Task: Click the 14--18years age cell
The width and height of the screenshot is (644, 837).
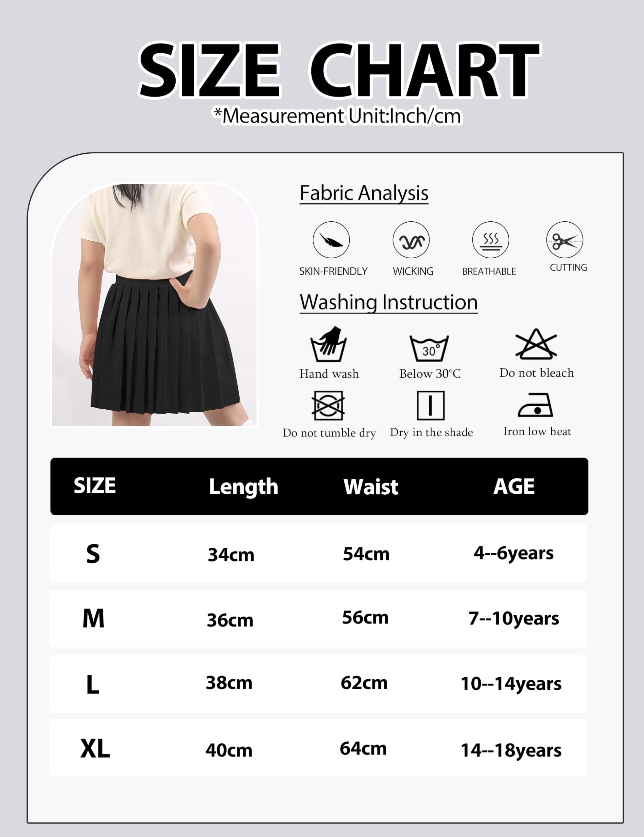Action: [x=511, y=750]
